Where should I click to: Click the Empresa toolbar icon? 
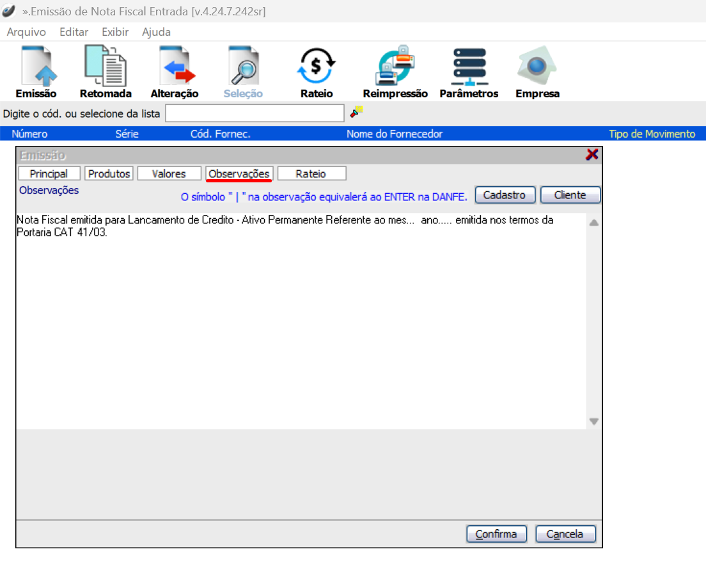pos(537,67)
